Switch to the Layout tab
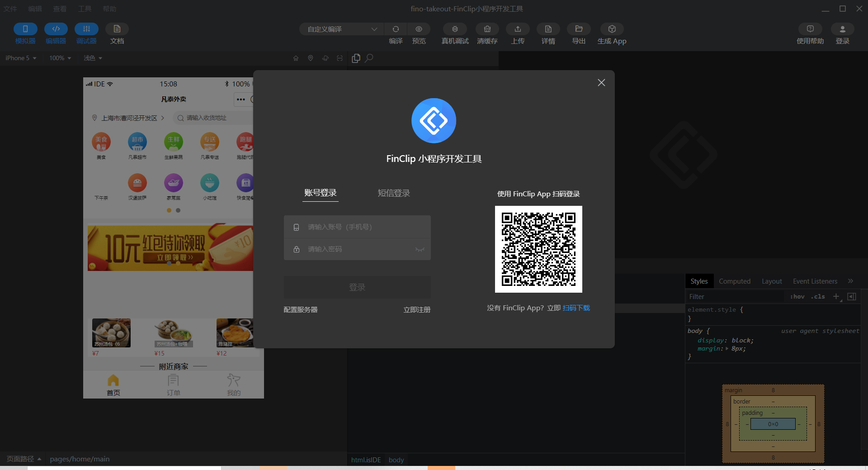 point(772,281)
